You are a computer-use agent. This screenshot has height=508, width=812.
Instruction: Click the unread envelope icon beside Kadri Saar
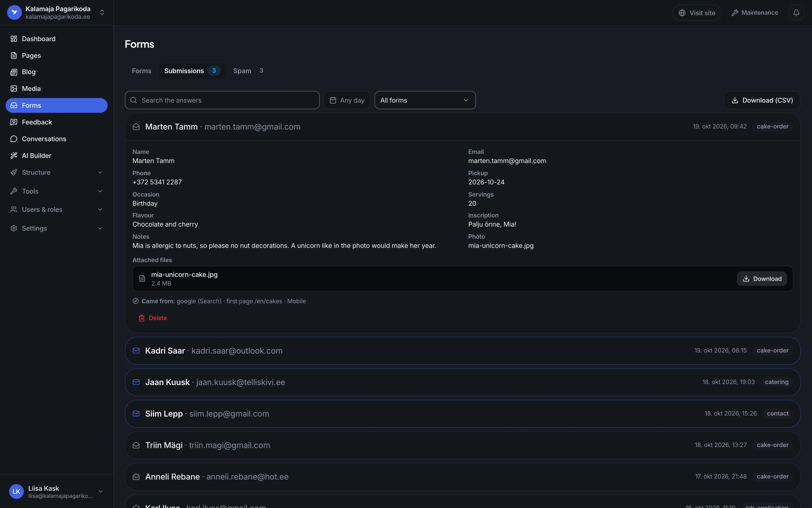click(136, 351)
